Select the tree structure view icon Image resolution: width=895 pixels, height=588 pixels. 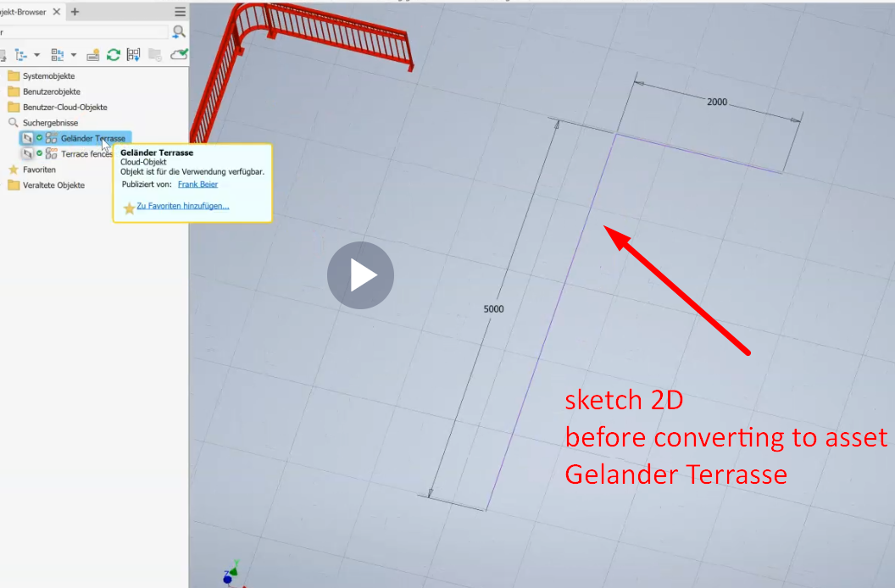pos(21,54)
